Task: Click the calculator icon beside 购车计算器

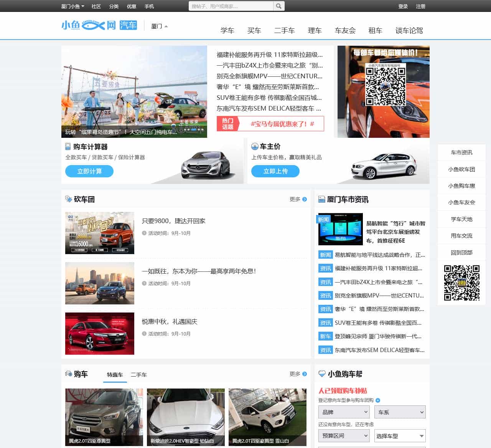Action: pyautogui.click(x=67, y=147)
